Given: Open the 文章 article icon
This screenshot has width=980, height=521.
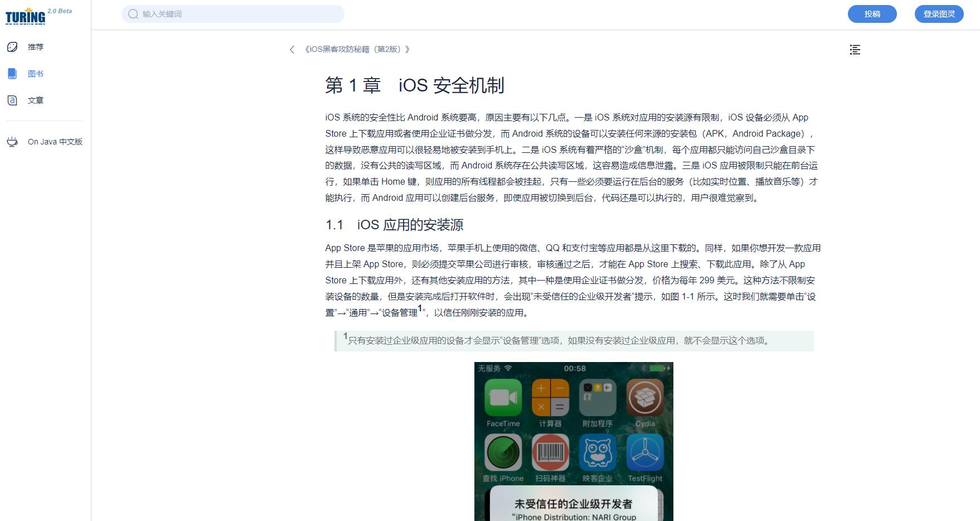Looking at the screenshot, I should tap(12, 100).
